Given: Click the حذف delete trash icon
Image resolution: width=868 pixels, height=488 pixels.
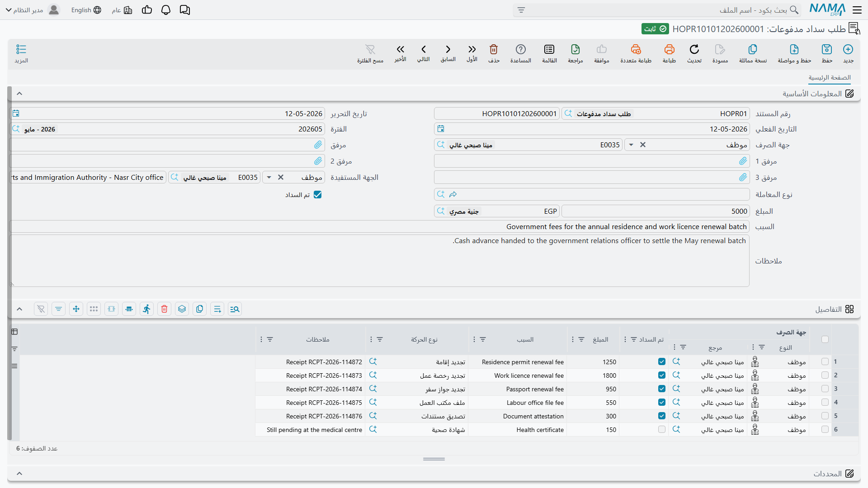Looking at the screenshot, I should pyautogui.click(x=494, y=49).
